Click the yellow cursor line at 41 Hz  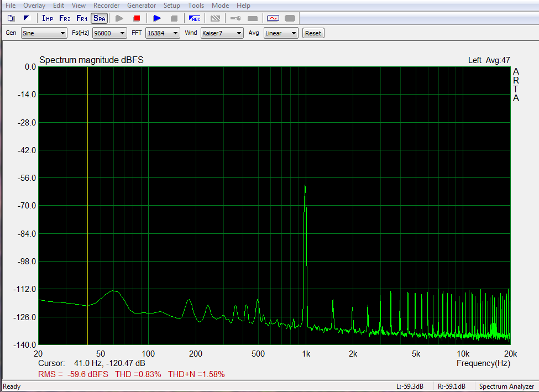(x=88, y=206)
